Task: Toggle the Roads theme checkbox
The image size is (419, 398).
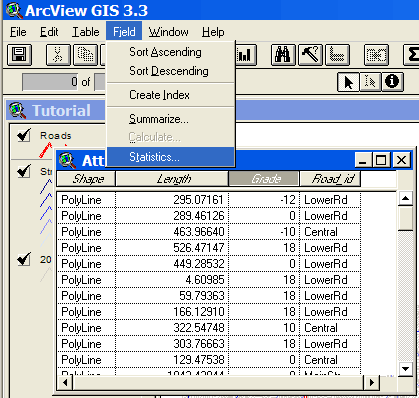Action: [x=24, y=136]
